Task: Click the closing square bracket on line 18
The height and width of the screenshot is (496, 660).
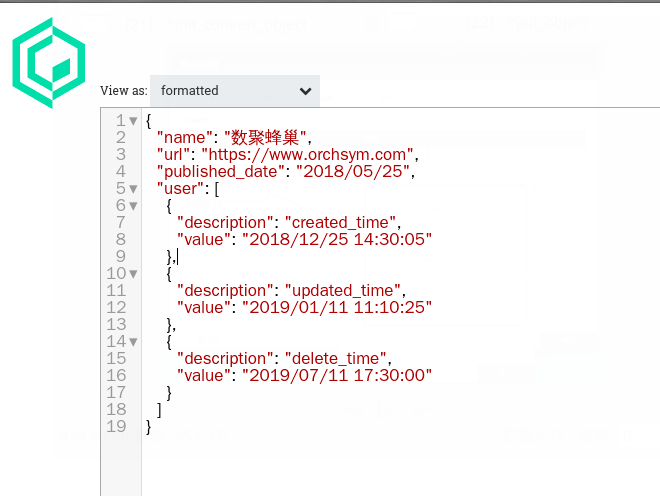Action: tap(159, 410)
